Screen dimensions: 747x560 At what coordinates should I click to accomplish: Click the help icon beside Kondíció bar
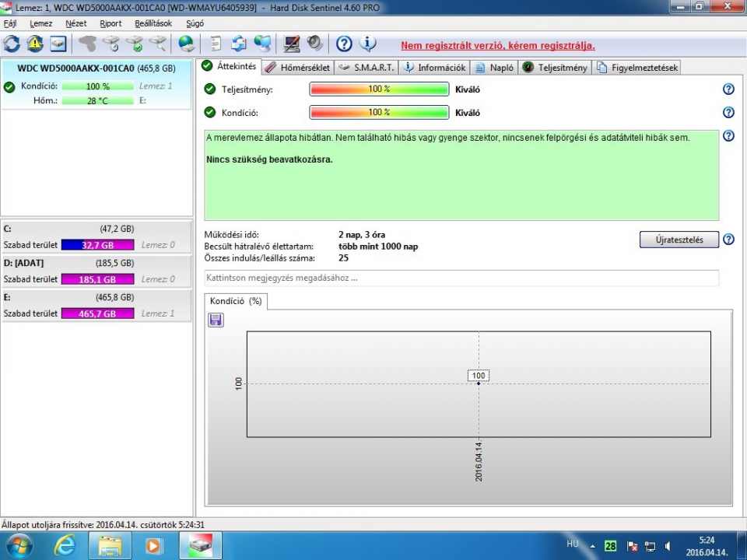pos(728,112)
